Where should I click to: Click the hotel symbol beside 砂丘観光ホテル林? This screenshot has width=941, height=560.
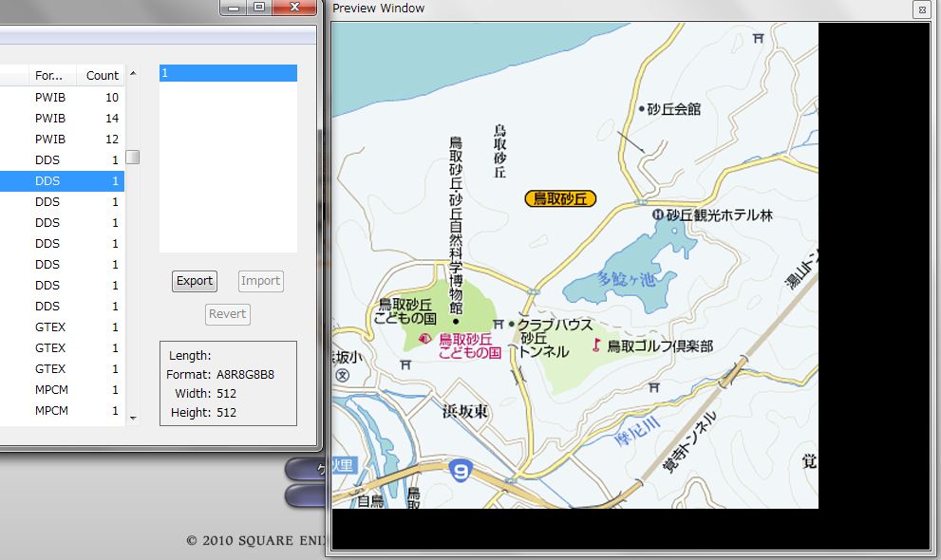657,215
